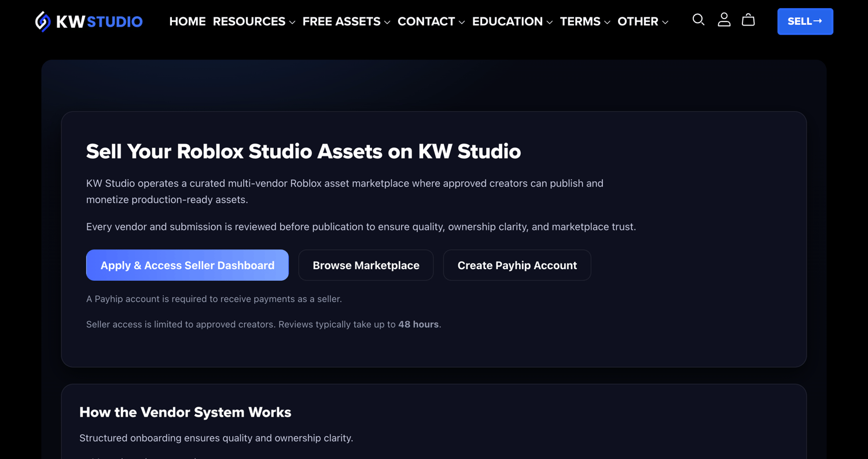Click the 'How the Vendor System Works' heading
Viewport: 868px width, 459px height.
[185, 412]
